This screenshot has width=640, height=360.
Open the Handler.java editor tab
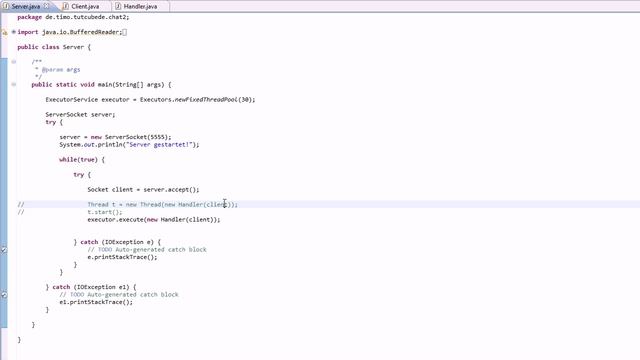point(140,6)
